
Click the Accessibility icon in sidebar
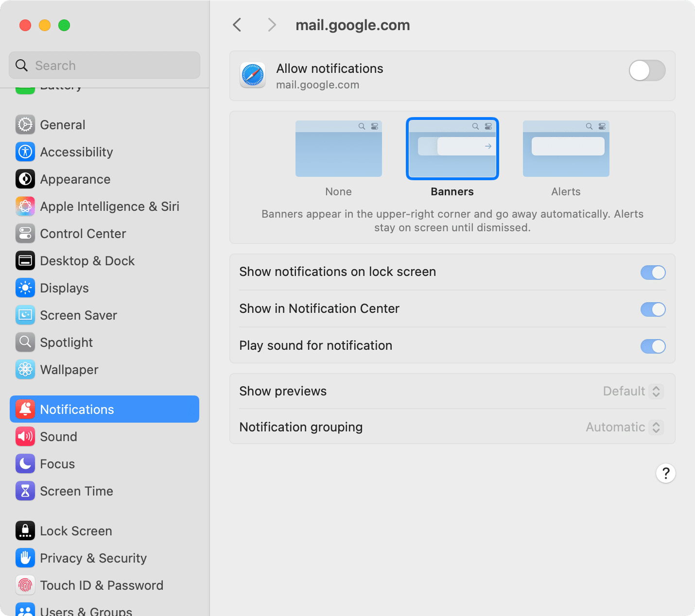(x=25, y=152)
